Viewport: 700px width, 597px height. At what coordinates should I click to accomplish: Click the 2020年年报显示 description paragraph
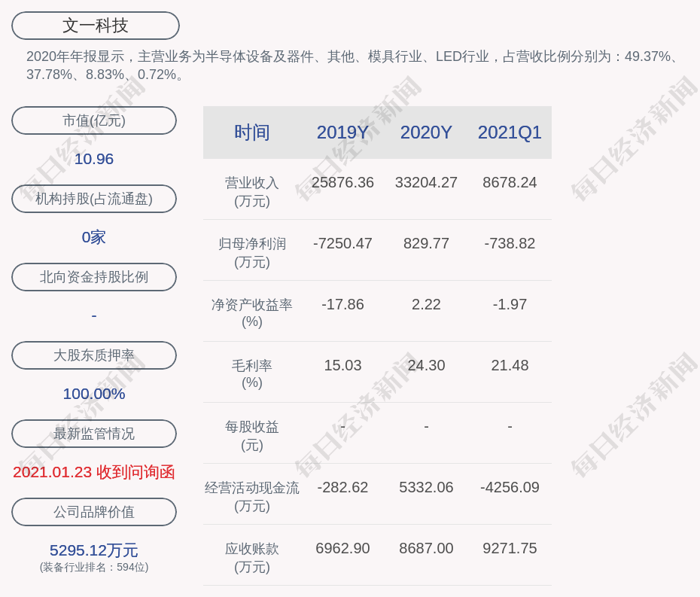click(353, 65)
